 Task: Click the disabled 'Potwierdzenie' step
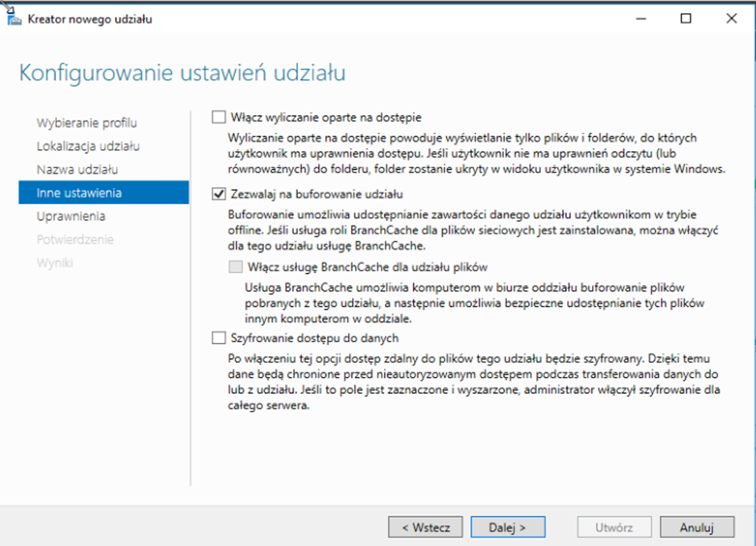coord(75,240)
